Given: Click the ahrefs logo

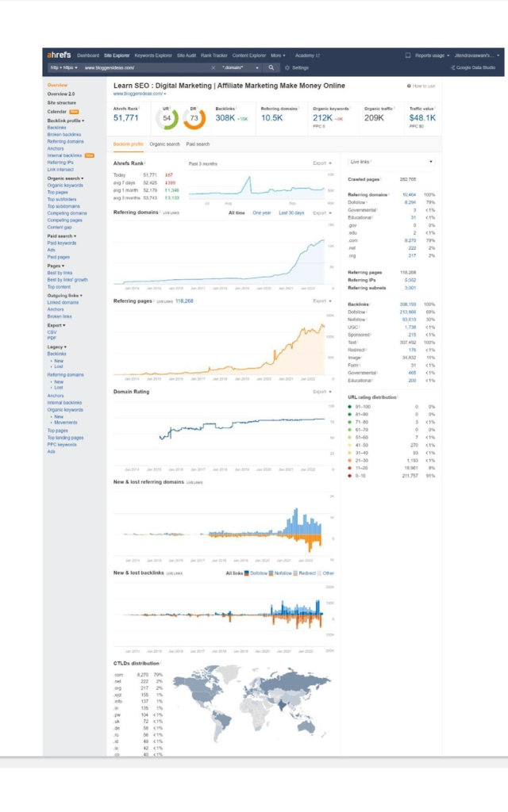Looking at the screenshot, I should 59,55.
